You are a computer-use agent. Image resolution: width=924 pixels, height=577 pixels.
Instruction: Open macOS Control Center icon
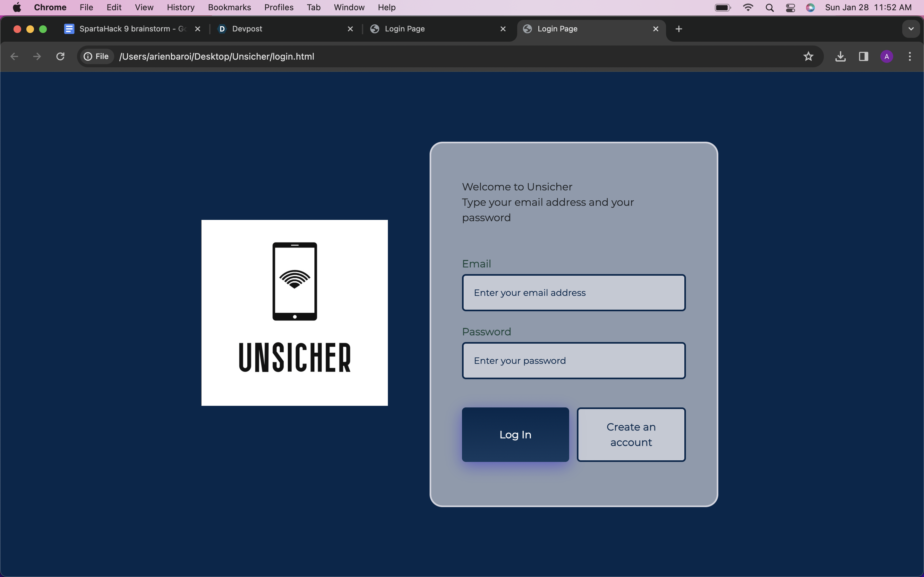tap(790, 8)
